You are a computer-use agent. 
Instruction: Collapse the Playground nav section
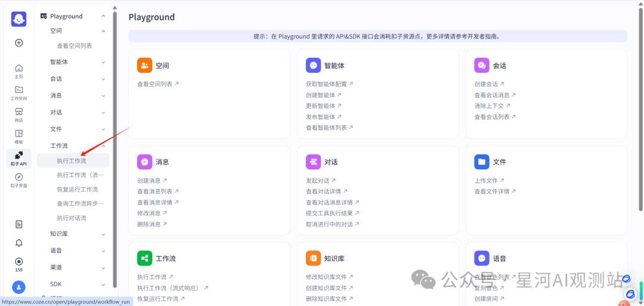[104, 16]
